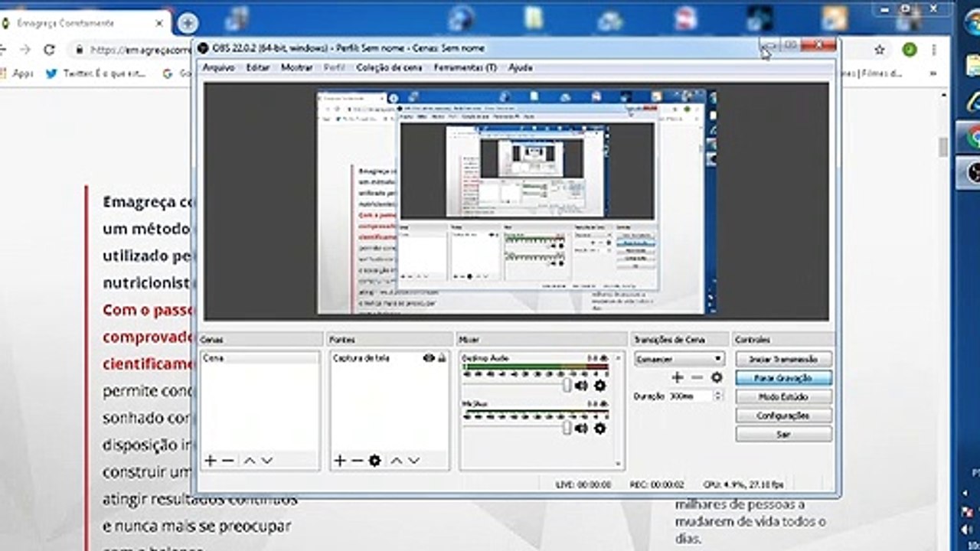Open the Twitter bookmark in the Chrome bookmarks bar
The height and width of the screenshot is (551, 980).
tap(96, 74)
